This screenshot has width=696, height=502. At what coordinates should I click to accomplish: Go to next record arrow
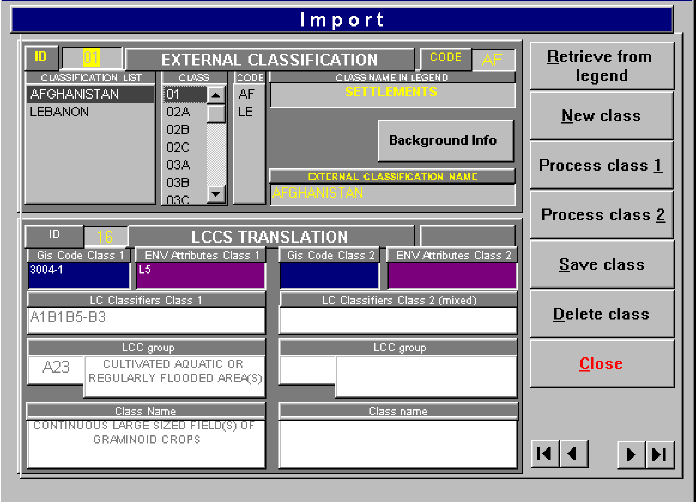click(631, 454)
